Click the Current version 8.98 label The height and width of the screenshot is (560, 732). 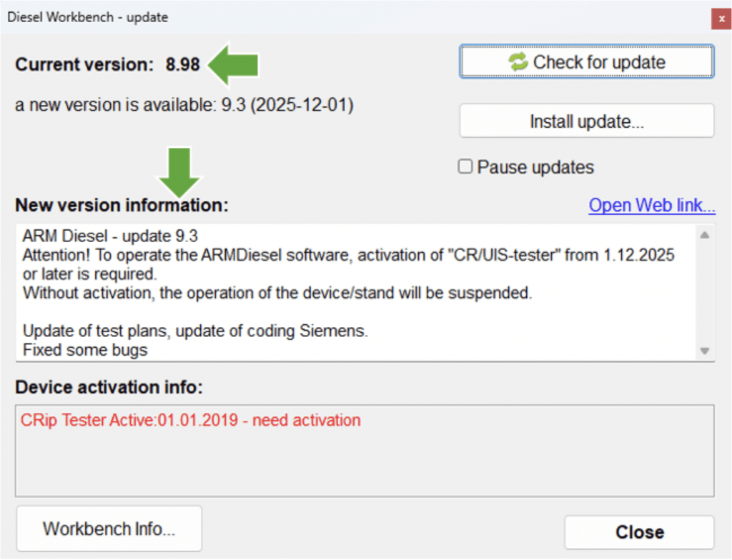point(107,65)
